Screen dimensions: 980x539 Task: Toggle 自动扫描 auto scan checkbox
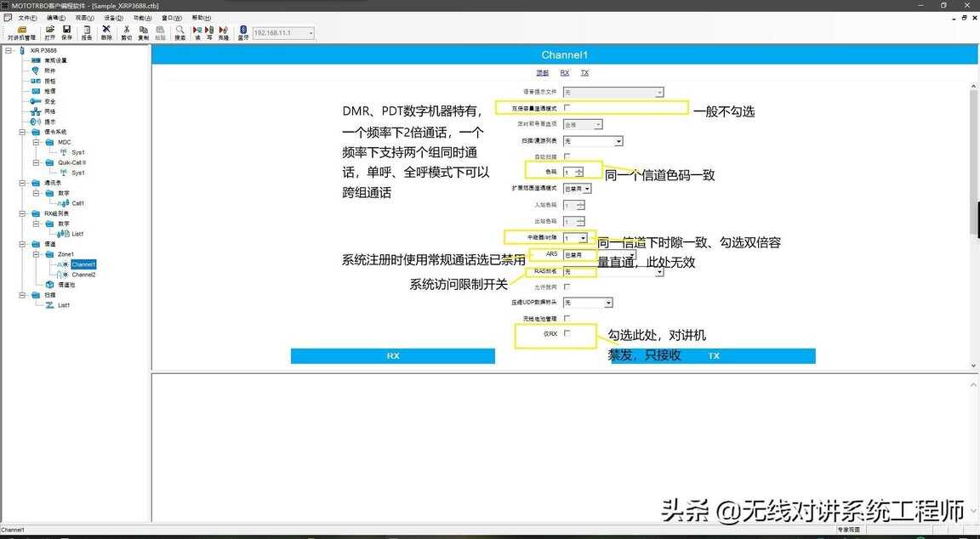pyautogui.click(x=567, y=156)
